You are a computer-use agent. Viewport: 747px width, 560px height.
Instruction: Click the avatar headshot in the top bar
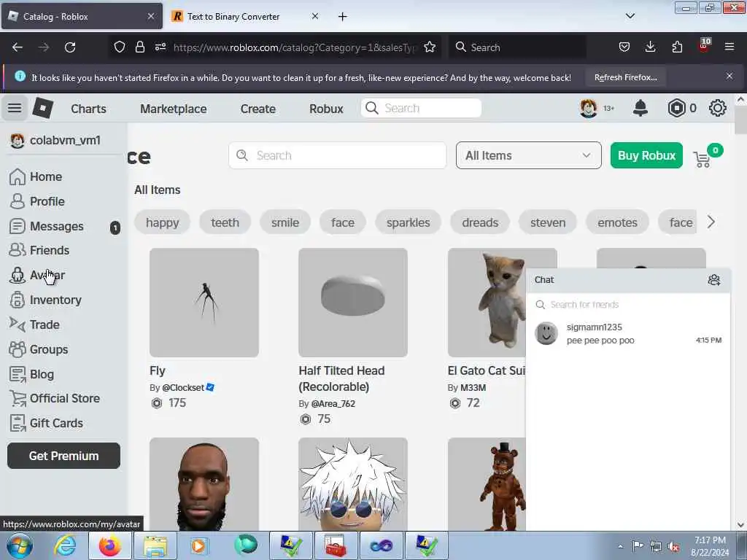(589, 108)
